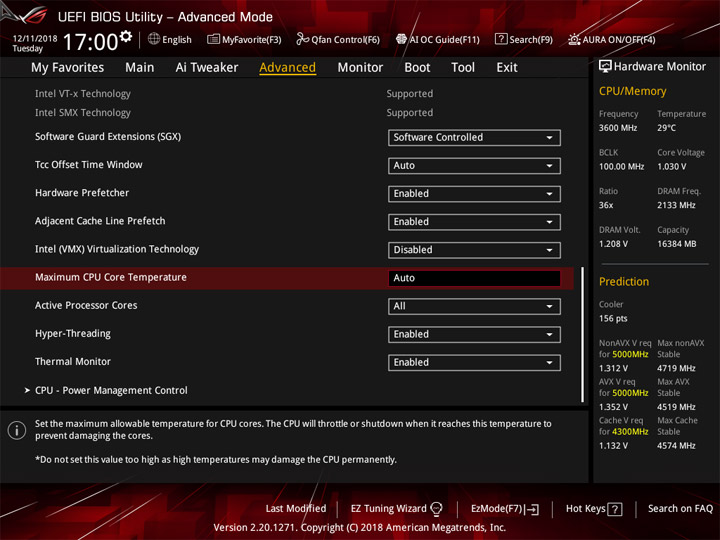Viewport: 720px width, 540px height.
Task: Click Thermal Monitor label
Action: coord(73,361)
